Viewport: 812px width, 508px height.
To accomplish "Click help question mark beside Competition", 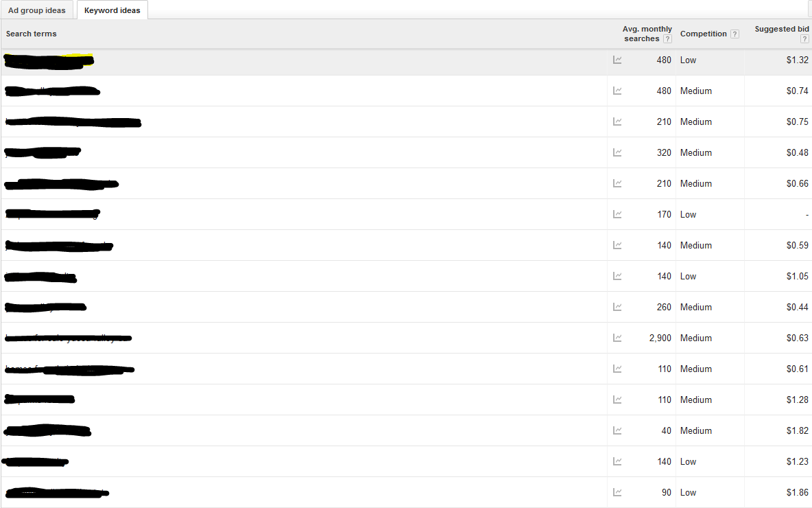I will click(735, 34).
